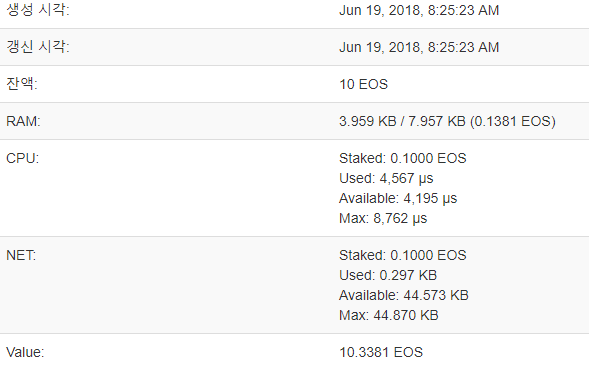Click the RAM row label
The width and height of the screenshot is (589, 377).
(x=23, y=121)
